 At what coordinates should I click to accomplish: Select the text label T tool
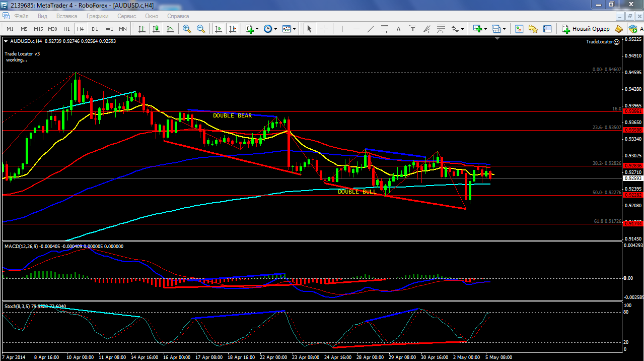[412, 29]
